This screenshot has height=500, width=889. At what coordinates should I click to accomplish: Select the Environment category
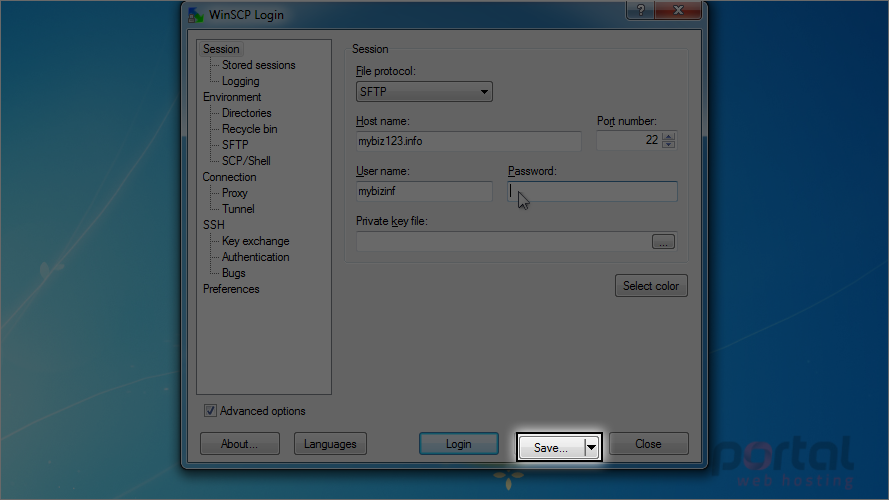[x=232, y=97]
